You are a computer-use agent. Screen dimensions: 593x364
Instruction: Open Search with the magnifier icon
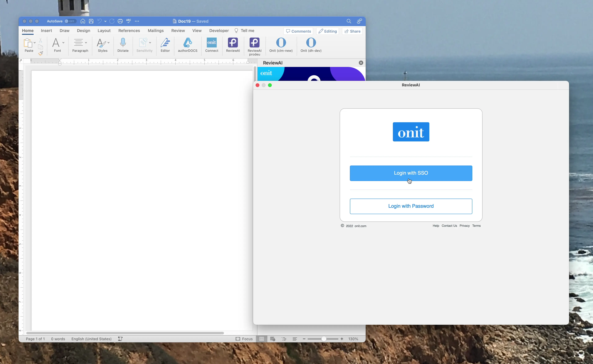click(x=349, y=21)
